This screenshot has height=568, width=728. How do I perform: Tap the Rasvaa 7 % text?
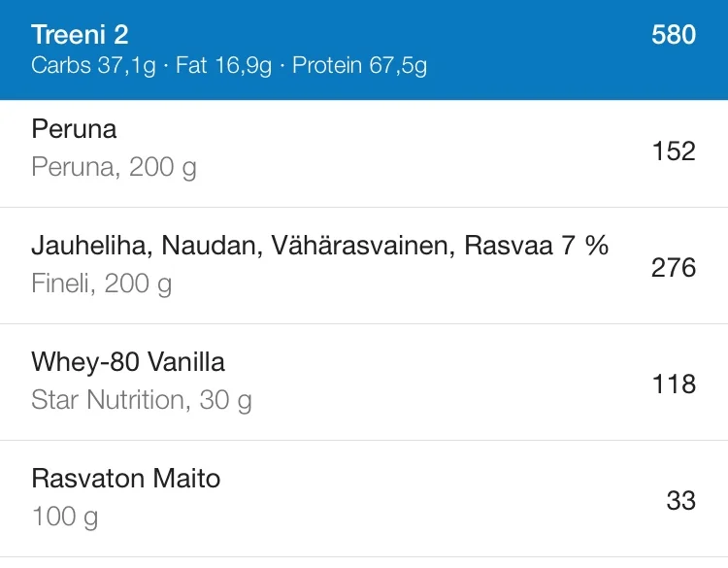tap(536, 247)
